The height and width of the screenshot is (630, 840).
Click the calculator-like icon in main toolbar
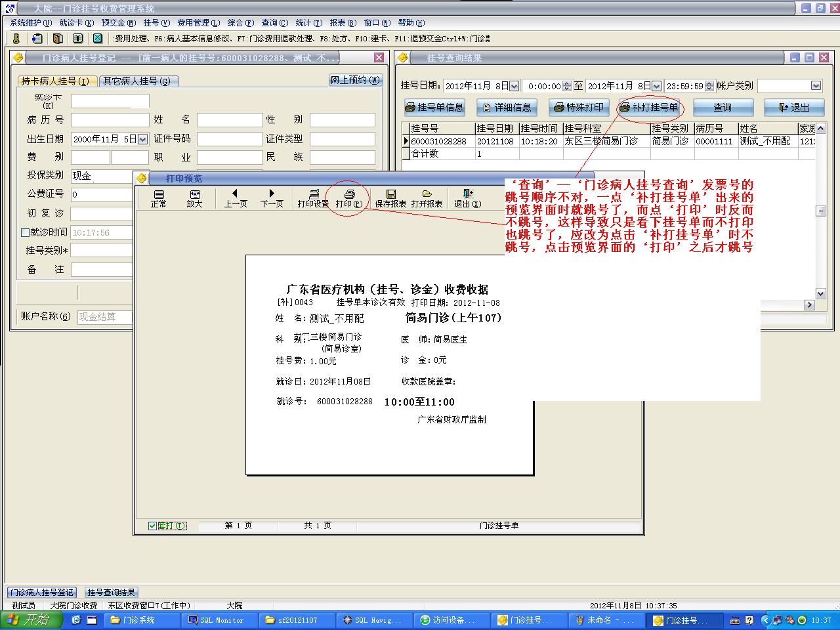click(x=78, y=39)
